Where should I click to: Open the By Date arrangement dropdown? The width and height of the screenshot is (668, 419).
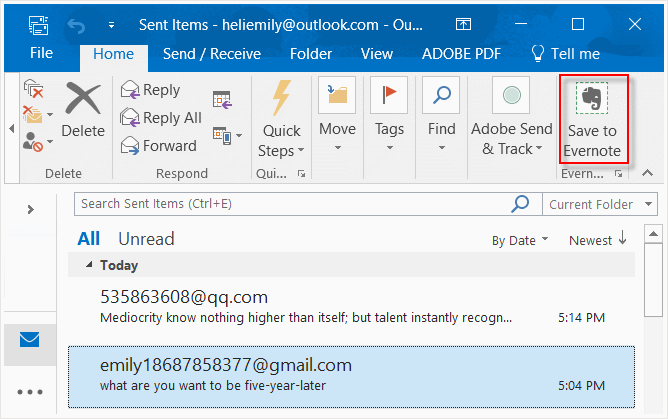coord(520,240)
